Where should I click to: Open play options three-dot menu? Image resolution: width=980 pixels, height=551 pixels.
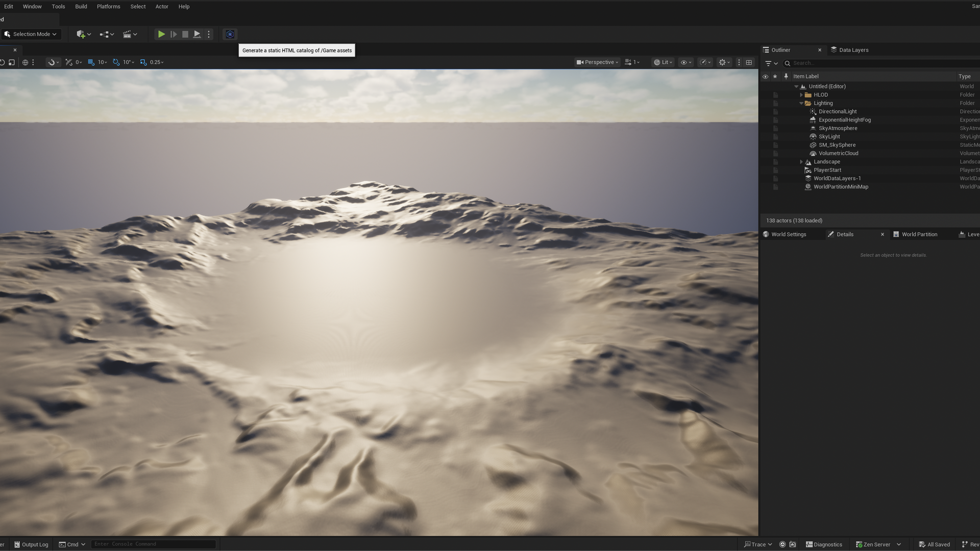pos(209,34)
